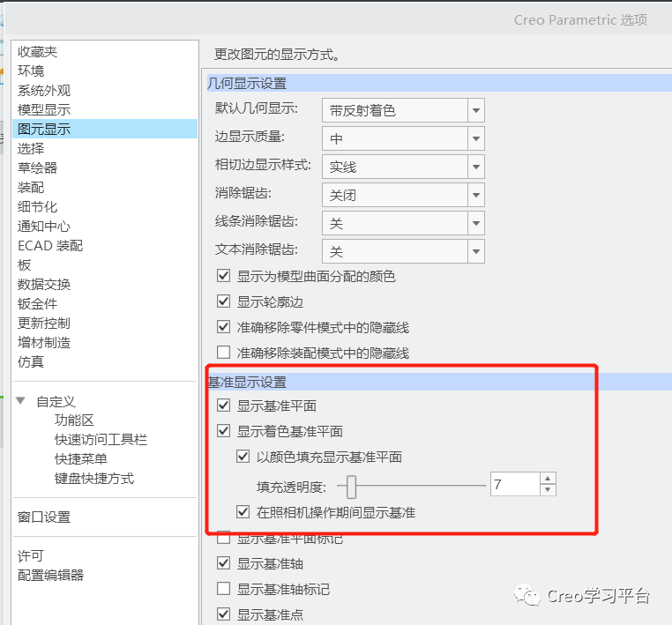Open 文本消除锯齿 dropdown

[x=476, y=251]
